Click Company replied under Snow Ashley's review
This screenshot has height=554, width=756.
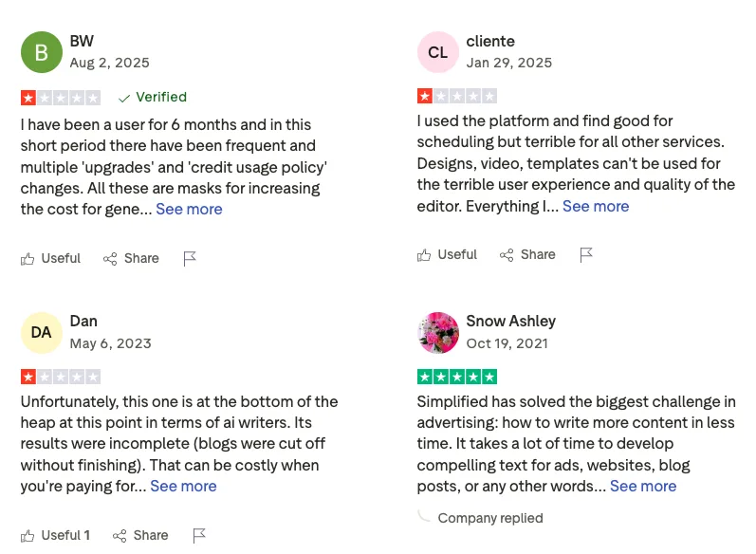tap(489, 518)
